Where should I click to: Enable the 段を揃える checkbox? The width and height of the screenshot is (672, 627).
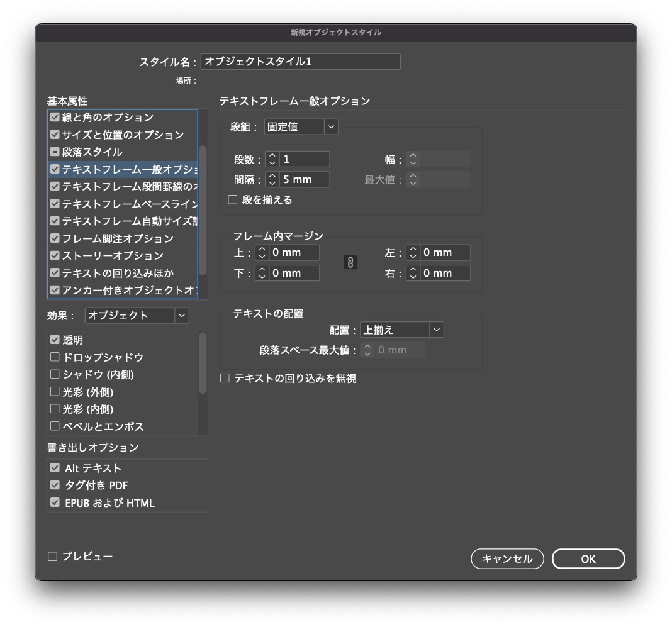click(x=233, y=200)
